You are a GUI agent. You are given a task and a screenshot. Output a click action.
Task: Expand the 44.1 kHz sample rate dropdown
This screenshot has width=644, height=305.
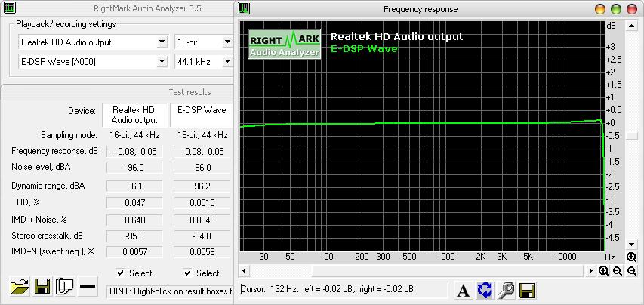click(x=227, y=62)
